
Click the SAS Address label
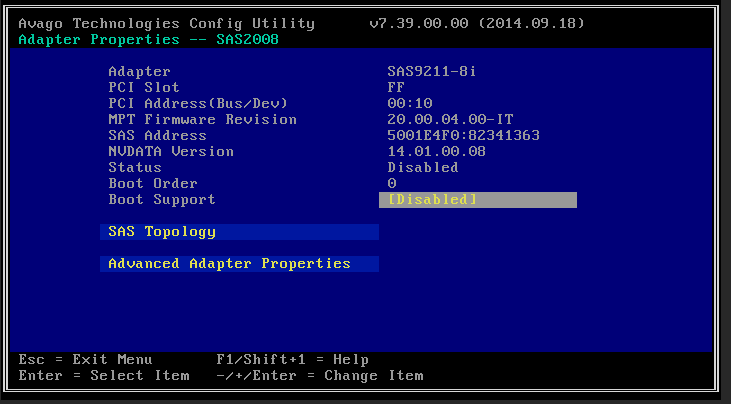click(157, 136)
